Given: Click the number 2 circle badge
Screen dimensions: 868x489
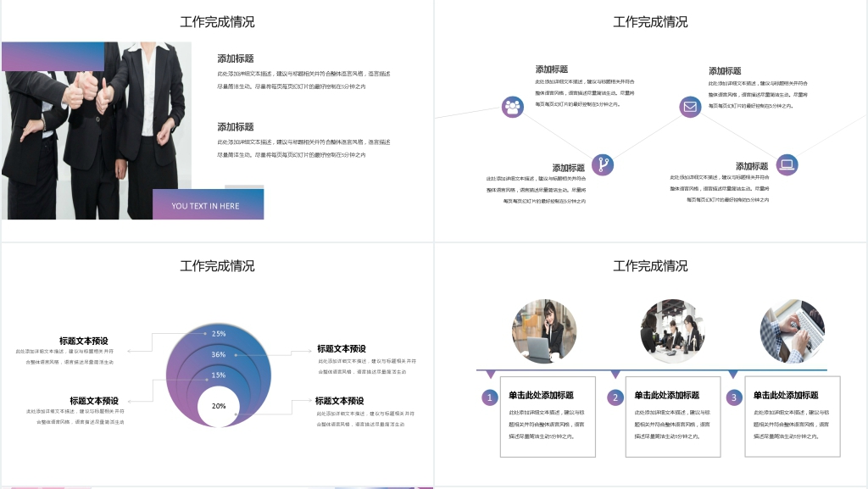Looking at the screenshot, I should pos(615,397).
